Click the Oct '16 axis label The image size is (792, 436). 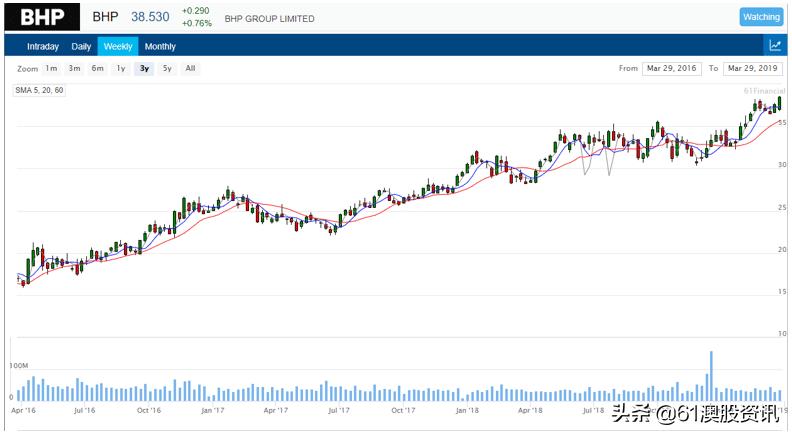[148, 410]
